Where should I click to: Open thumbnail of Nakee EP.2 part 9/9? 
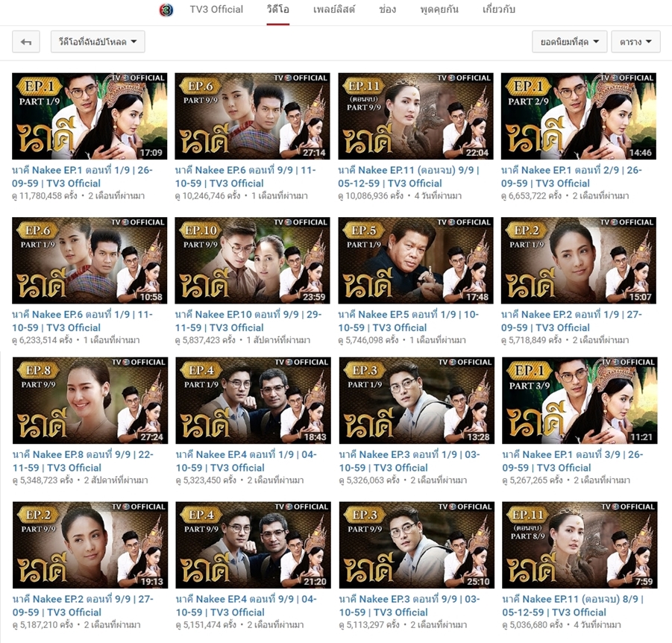pyautogui.click(x=90, y=545)
